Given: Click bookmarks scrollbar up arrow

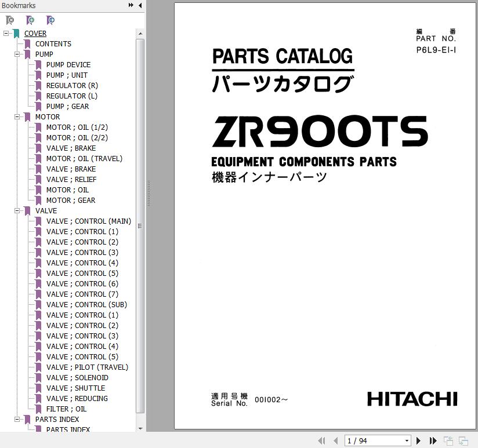Looking at the screenshot, I should point(140,34).
